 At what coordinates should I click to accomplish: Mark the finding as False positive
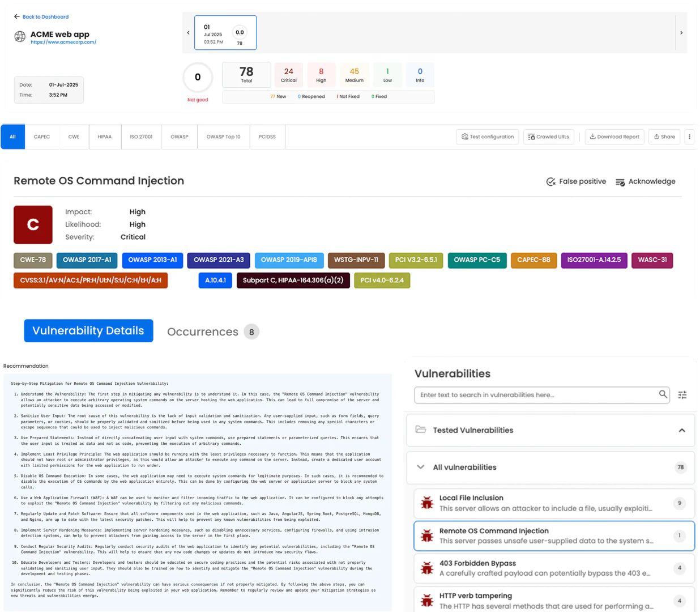click(576, 182)
